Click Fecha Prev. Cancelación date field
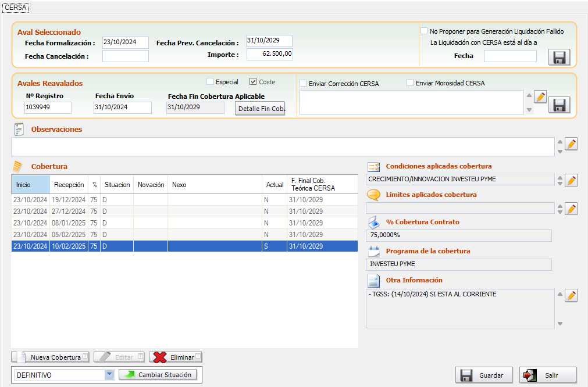 point(269,41)
